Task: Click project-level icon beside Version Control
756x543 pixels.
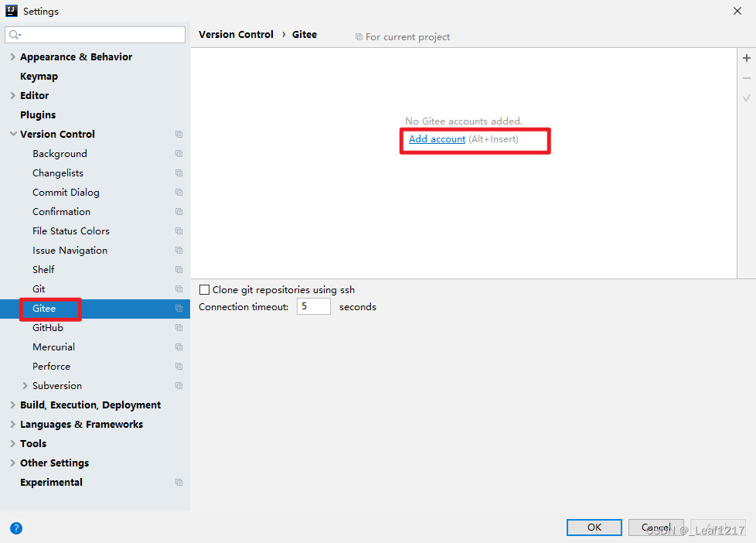Action: 179,134
